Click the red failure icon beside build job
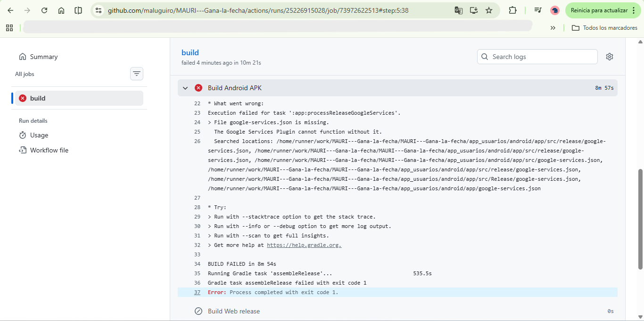 point(23,98)
